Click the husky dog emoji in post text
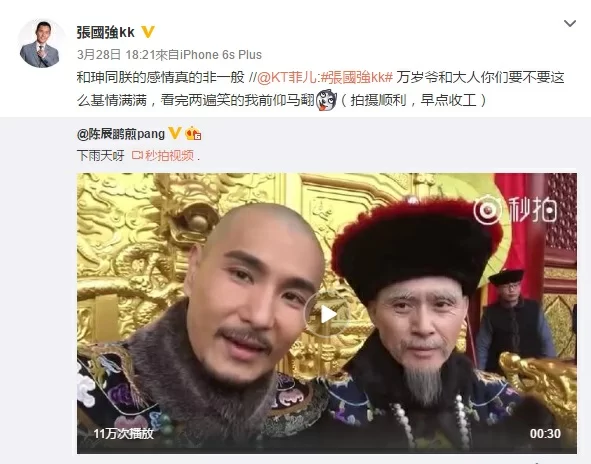Screen dimensions: 591x464 point(326,100)
